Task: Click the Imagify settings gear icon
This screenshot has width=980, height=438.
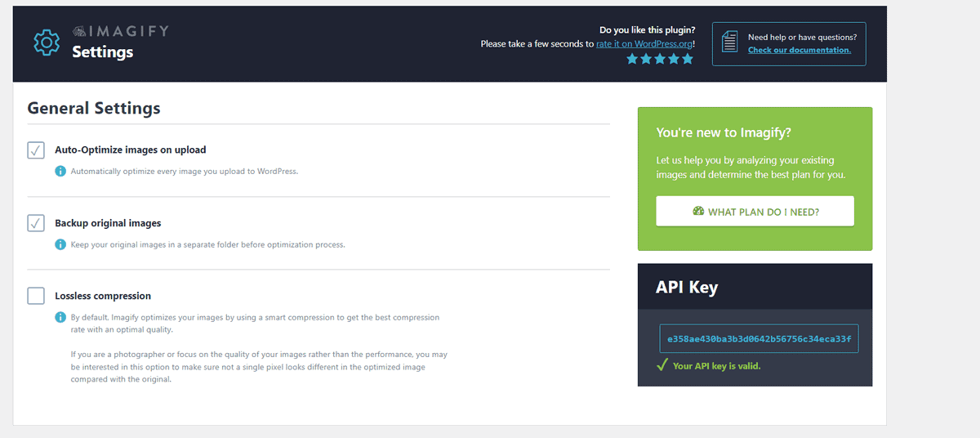Action: coord(46,42)
